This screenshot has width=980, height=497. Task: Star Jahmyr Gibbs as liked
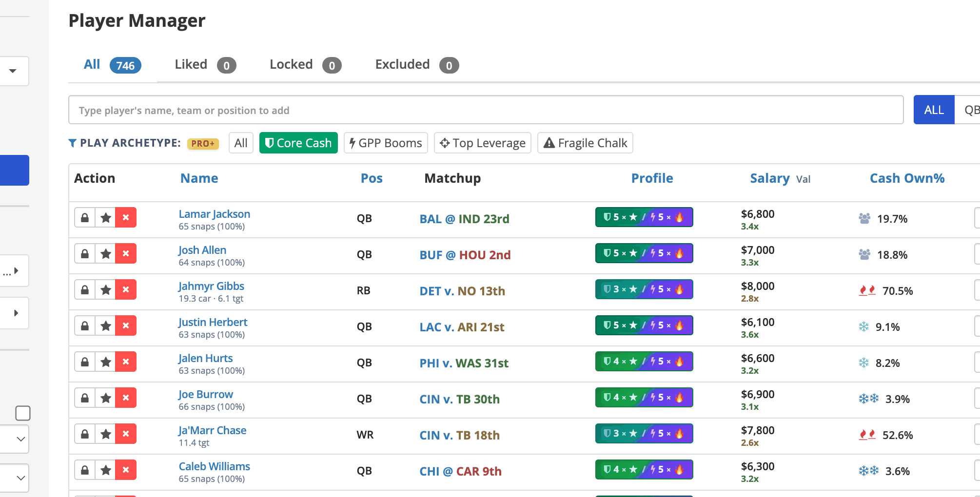pos(105,290)
